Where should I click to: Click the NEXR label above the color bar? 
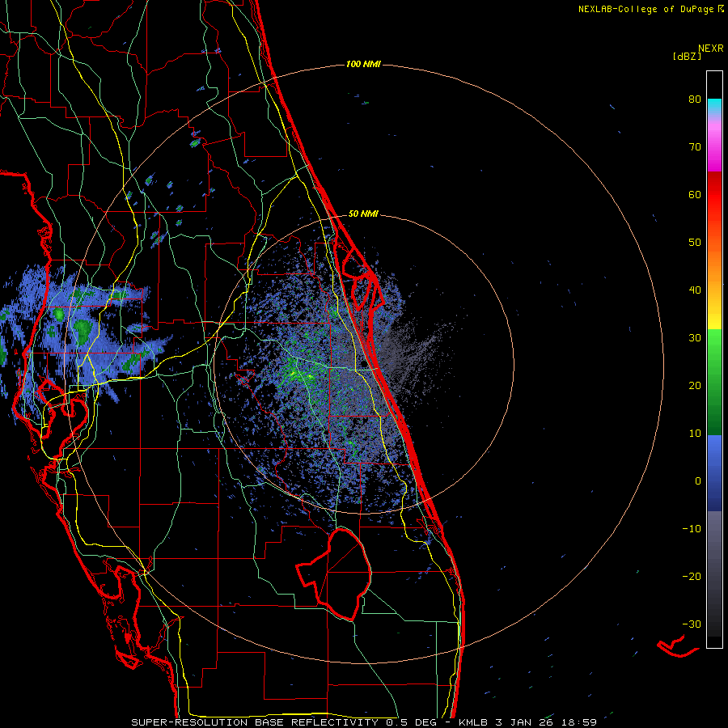coord(710,49)
